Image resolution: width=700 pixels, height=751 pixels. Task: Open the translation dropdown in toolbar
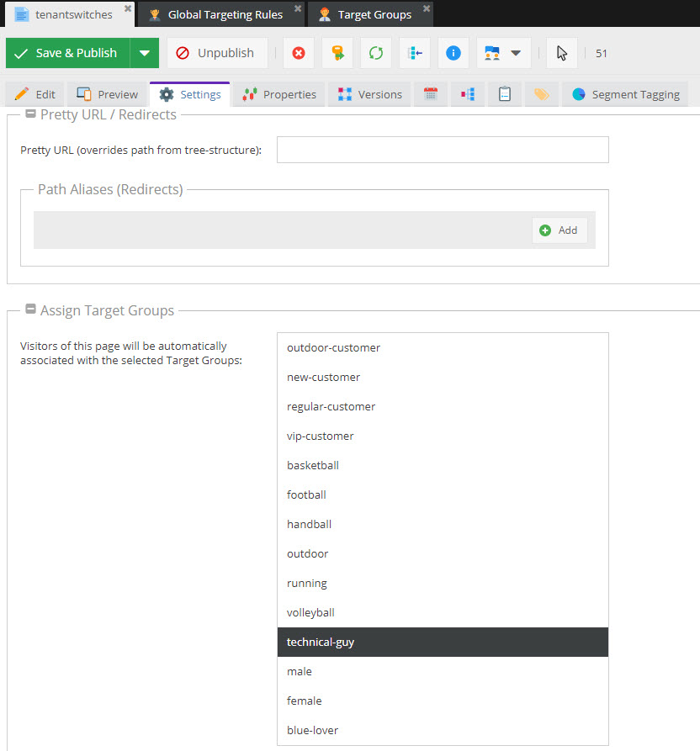[x=503, y=53]
